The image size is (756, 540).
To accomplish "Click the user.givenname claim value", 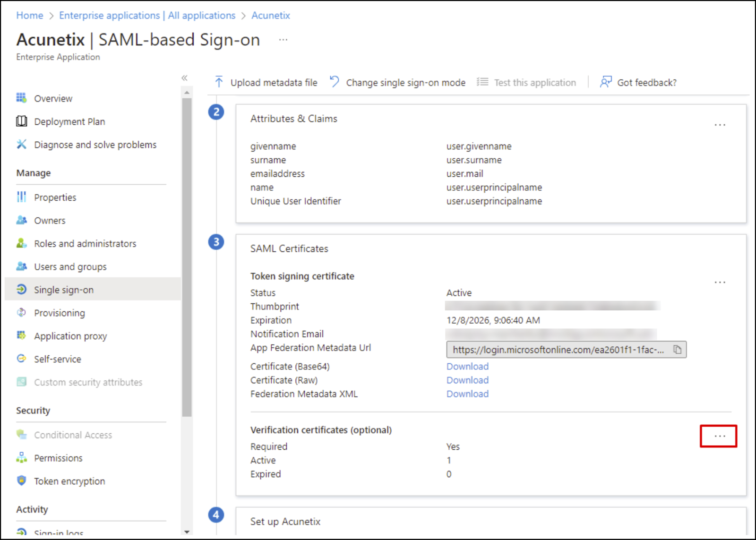I will (x=479, y=146).
